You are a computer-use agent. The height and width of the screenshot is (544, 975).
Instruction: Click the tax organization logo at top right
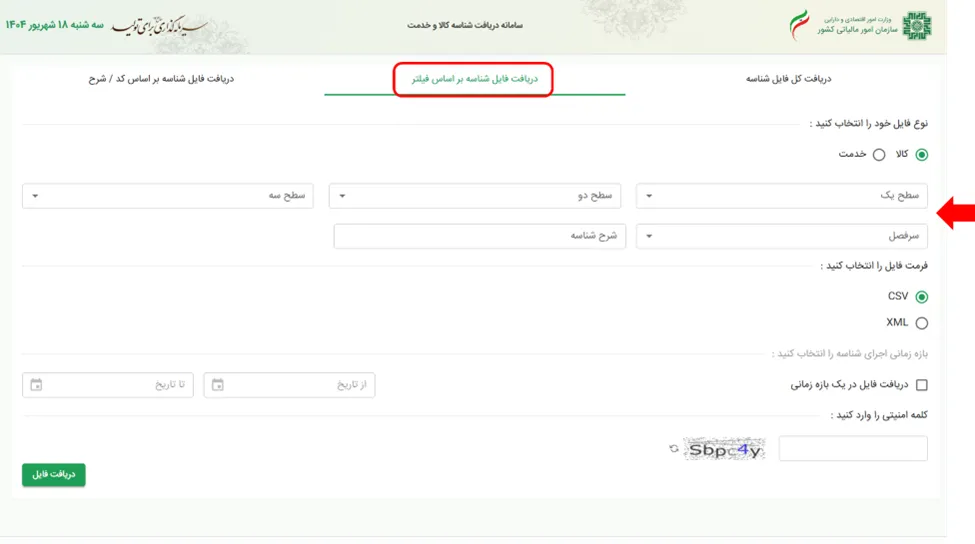coord(917,25)
